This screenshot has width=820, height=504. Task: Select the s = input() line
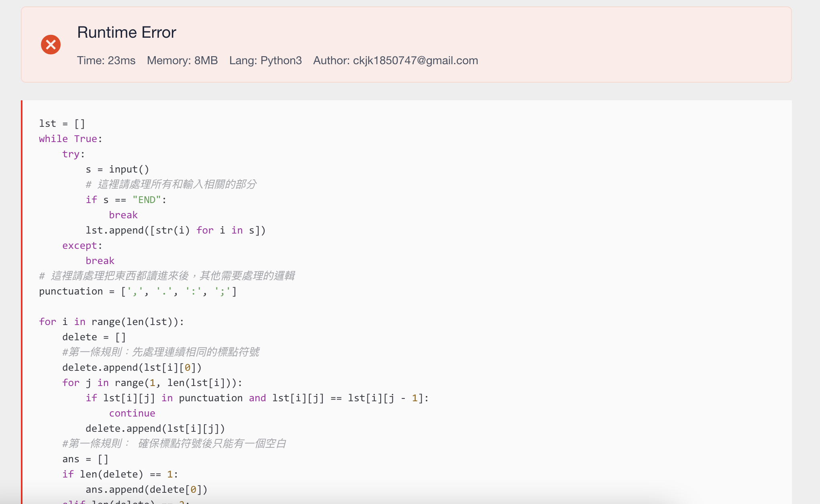118,169
